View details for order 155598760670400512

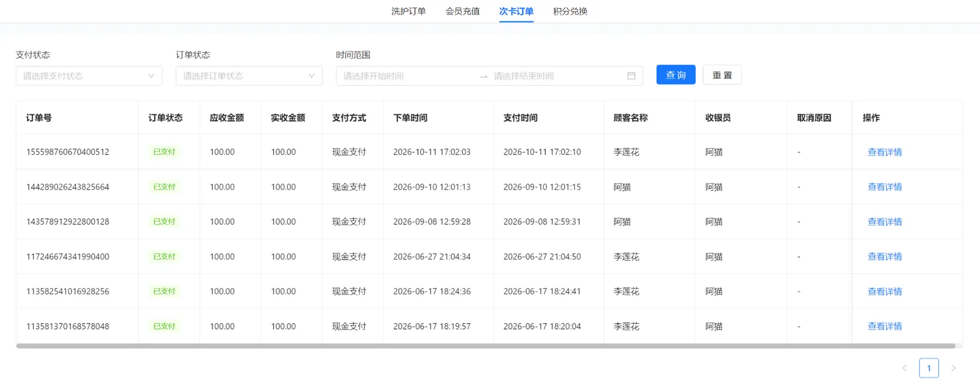point(884,152)
